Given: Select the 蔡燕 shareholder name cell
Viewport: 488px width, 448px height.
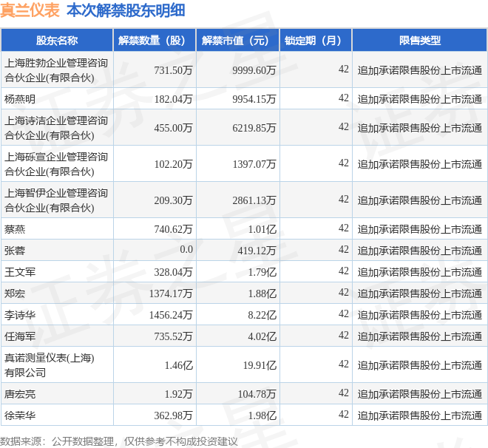Looking at the screenshot, I should 57,228.
